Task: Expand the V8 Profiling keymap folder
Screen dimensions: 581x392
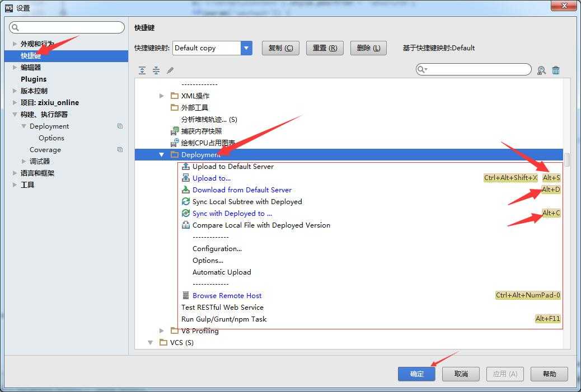Action: [x=162, y=330]
